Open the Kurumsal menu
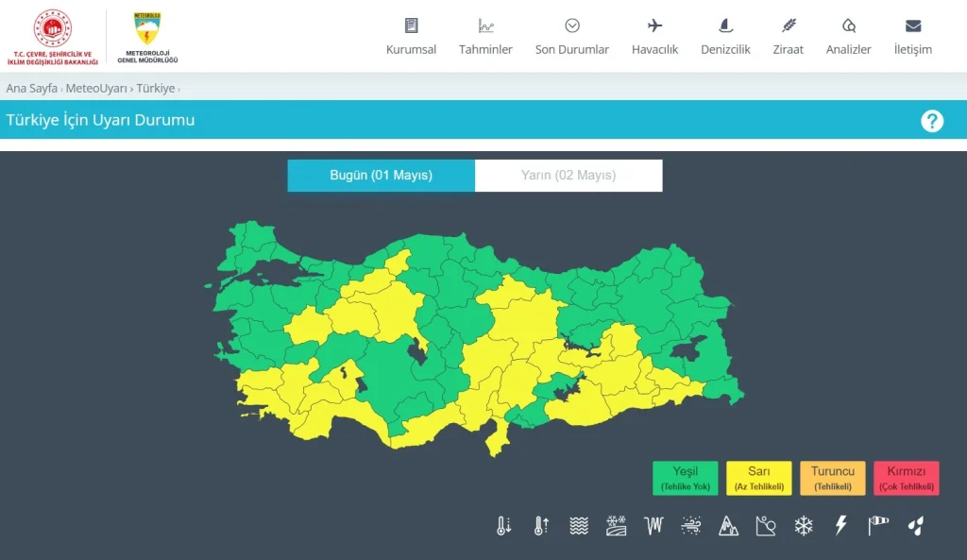Viewport: 967px width, 560px height. (411, 37)
